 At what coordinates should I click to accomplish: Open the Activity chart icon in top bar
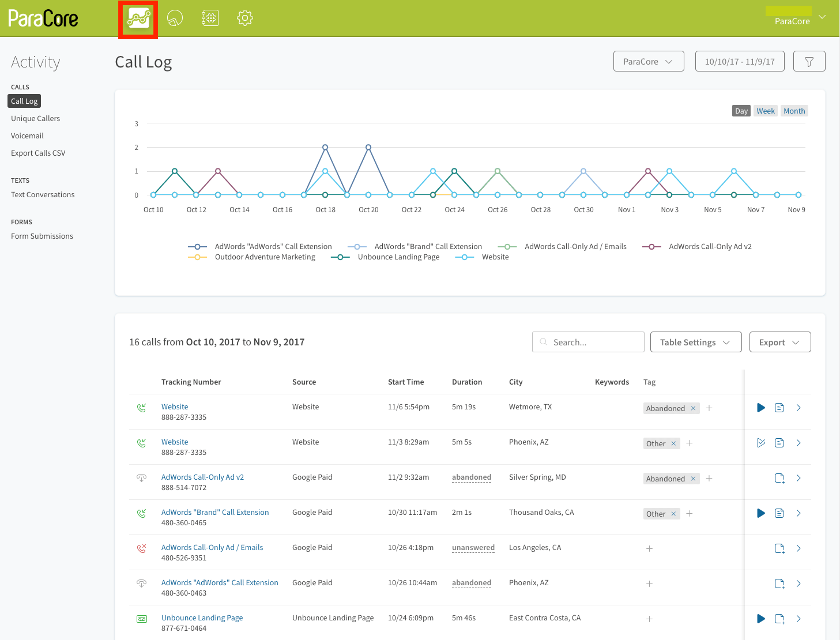138,18
